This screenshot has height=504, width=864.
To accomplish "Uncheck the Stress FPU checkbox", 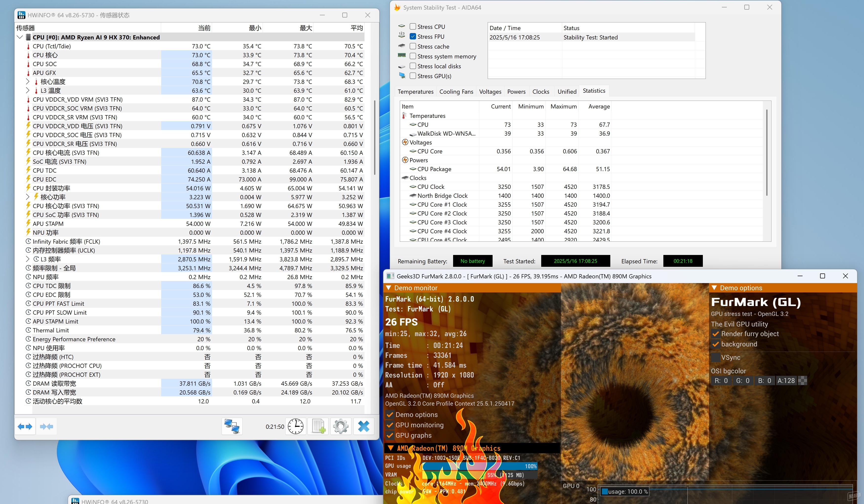I will (413, 36).
